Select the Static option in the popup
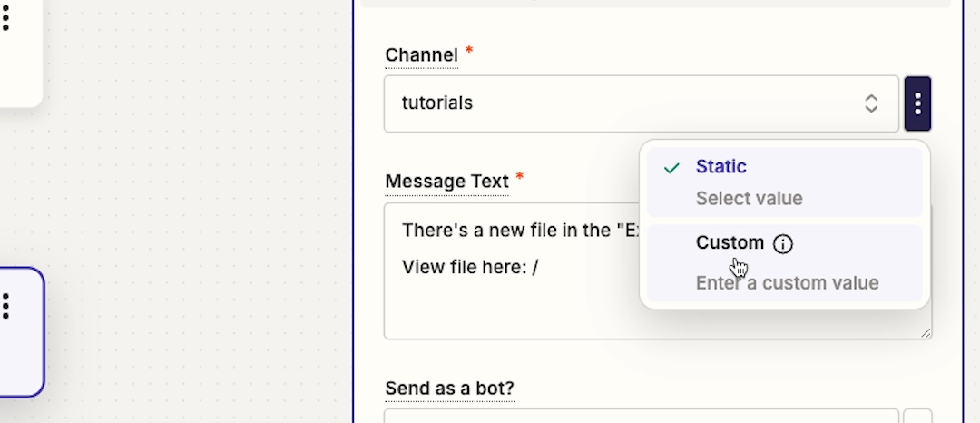This screenshot has height=423, width=980. [x=784, y=182]
